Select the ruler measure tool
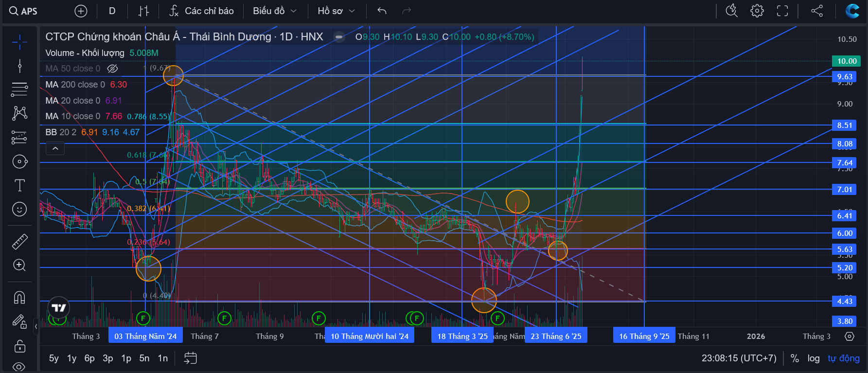Viewport: 868px width, 373px height. point(19,242)
